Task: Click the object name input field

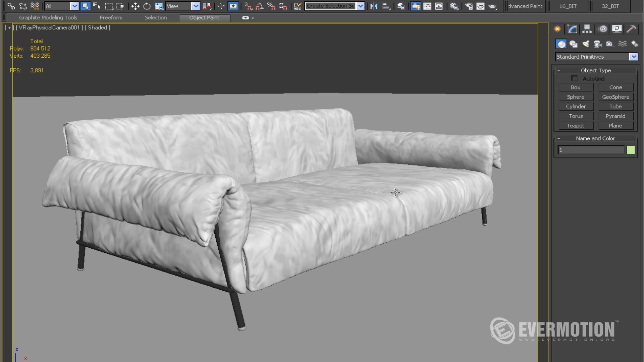Action: [x=591, y=150]
